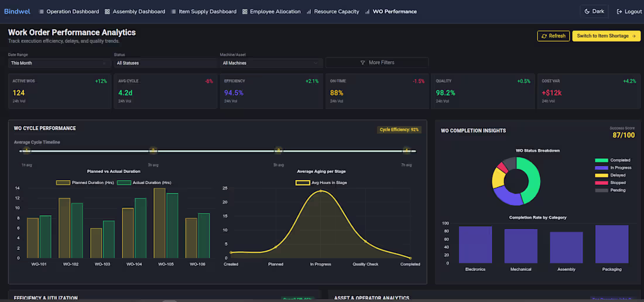Toggle the Avg Hours in Stage legend
This screenshot has height=302, width=644.
(321, 183)
